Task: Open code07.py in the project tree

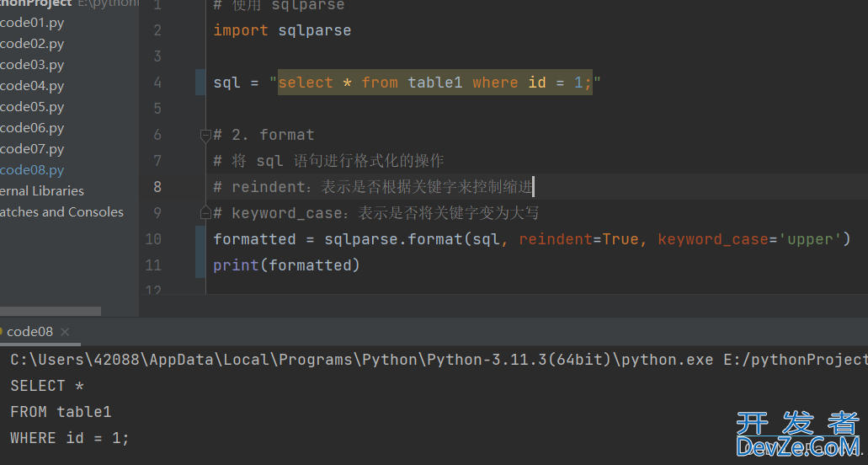Action: pyautogui.click(x=32, y=149)
